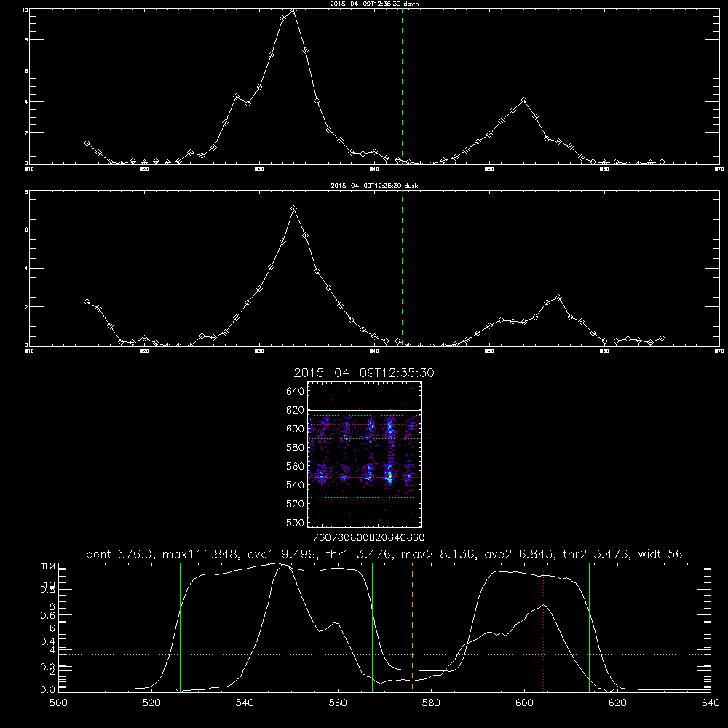Click the horizontal white line at level 6

click(384, 628)
